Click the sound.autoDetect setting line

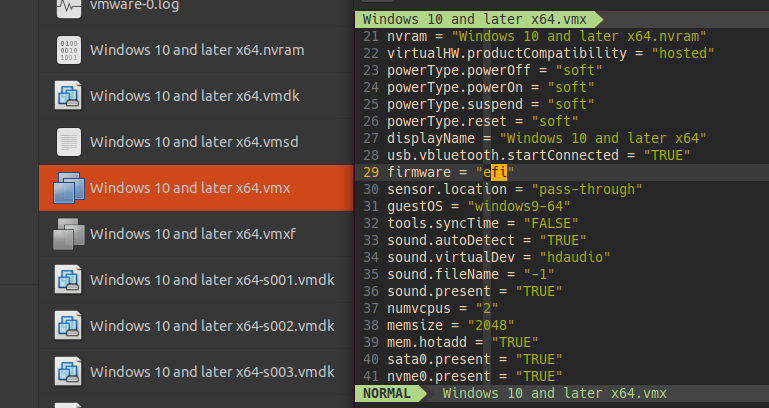click(487, 240)
